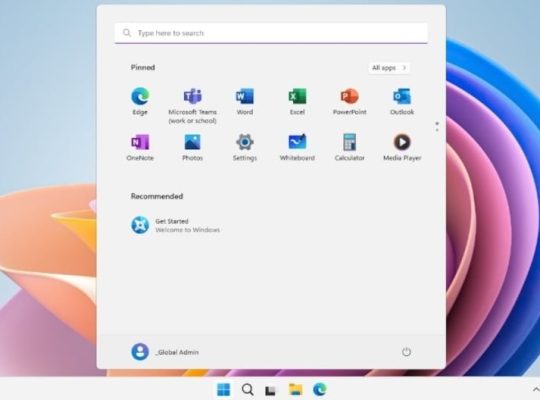Click the Pinned section heading
Viewport: 540px width, 400px height.
coord(143,68)
